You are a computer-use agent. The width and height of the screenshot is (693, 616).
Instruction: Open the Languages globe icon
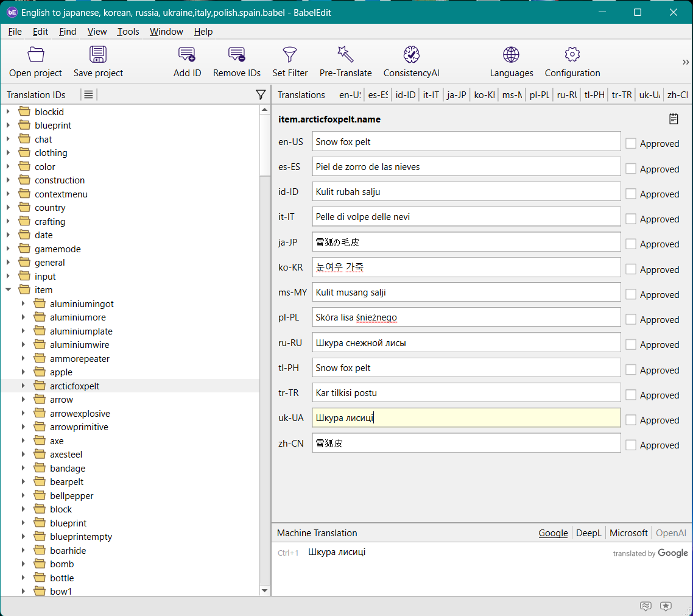511,55
